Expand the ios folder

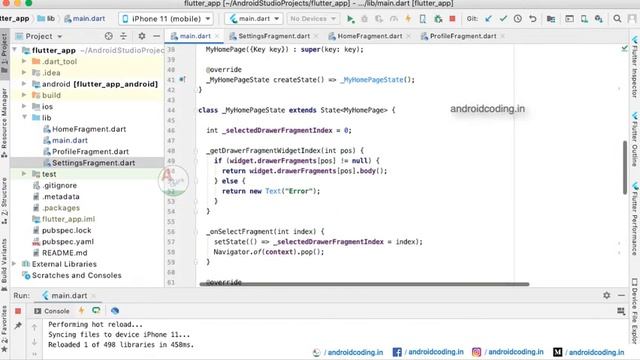(x=24, y=106)
